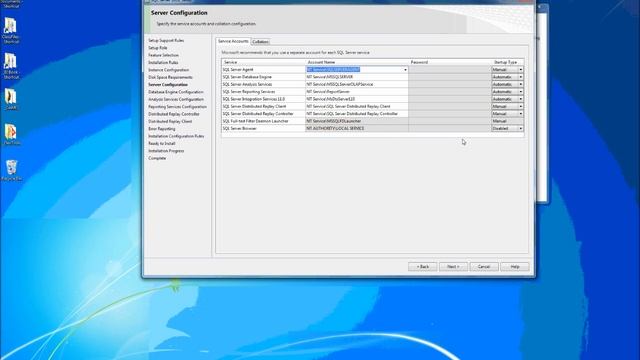Viewport: 640px width, 360px height.
Task: Select 'SQL Server Integration Services 11.0' service label
Action: [253, 99]
